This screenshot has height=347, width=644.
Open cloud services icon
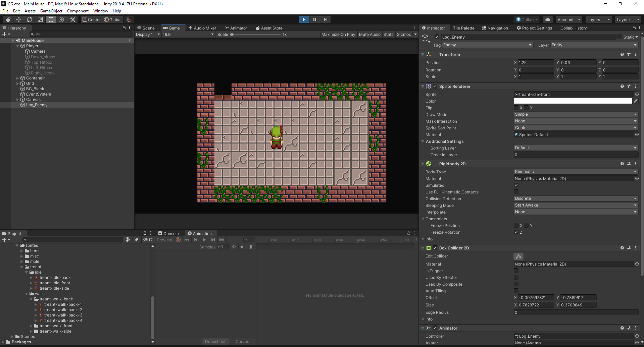[x=548, y=19]
